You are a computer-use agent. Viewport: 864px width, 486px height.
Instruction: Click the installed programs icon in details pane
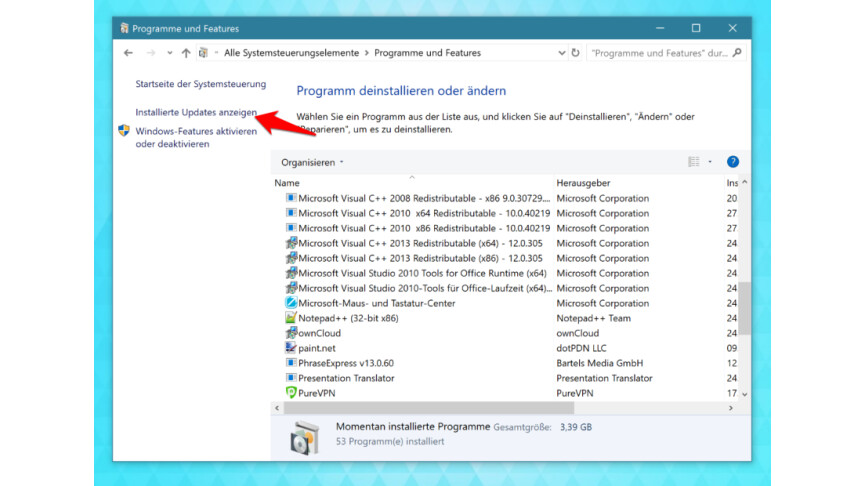point(304,437)
